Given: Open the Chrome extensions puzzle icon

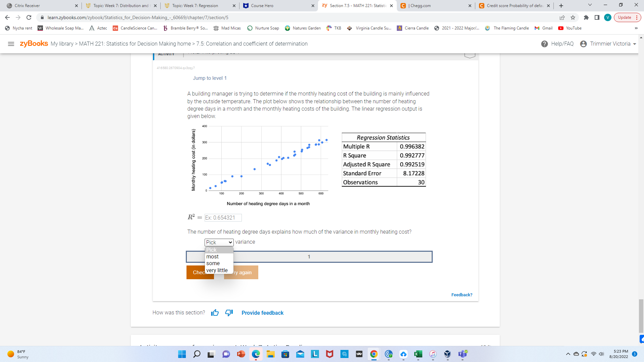Looking at the screenshot, I should [587, 17].
